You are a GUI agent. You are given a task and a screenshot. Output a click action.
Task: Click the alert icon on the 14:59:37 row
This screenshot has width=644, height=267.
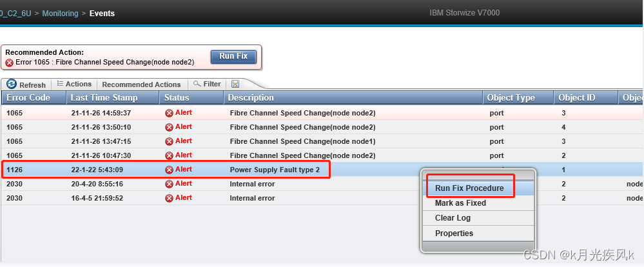pyautogui.click(x=169, y=113)
